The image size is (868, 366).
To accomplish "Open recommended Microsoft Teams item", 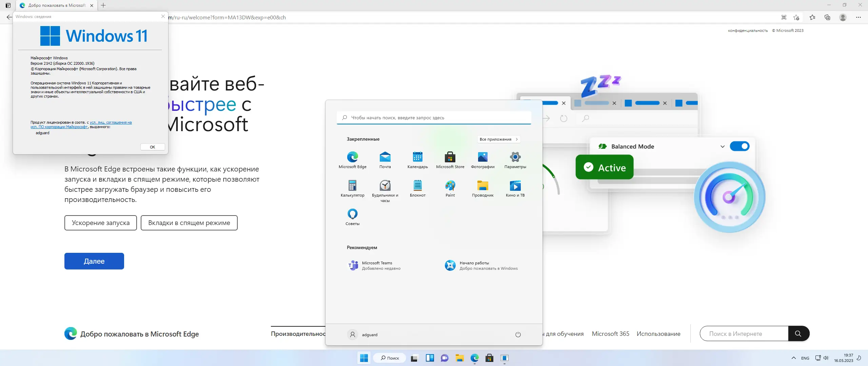I will point(375,265).
